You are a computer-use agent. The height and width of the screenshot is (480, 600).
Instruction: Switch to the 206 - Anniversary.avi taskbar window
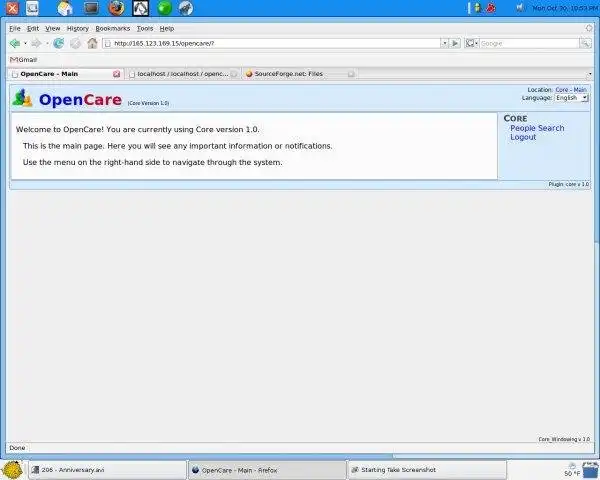pos(107,470)
